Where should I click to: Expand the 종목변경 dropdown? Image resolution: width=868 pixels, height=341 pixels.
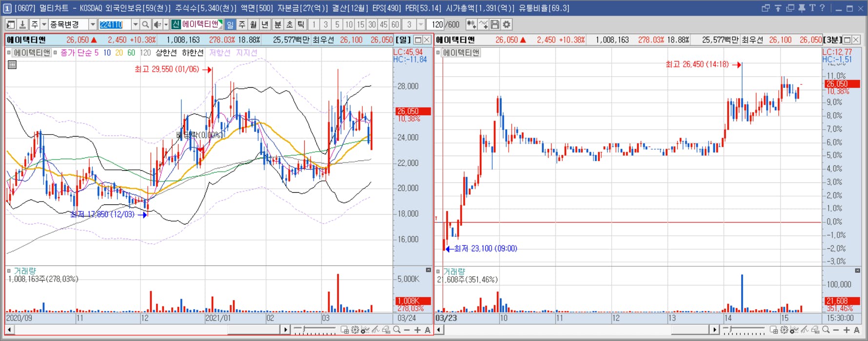pyautogui.click(x=93, y=24)
